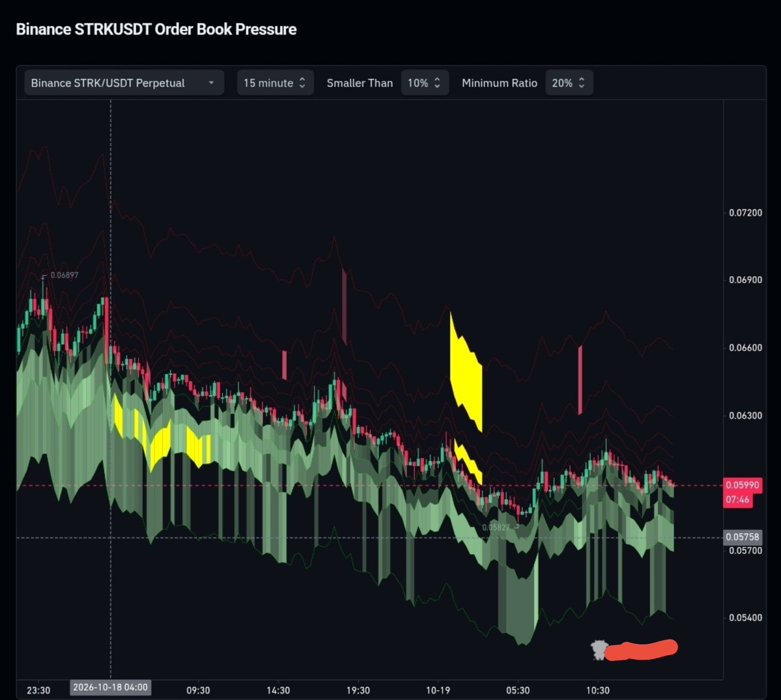Open the Binance STRK/USDT Perpetual pair dropdown
Screen dimensions: 781x700
[124, 83]
